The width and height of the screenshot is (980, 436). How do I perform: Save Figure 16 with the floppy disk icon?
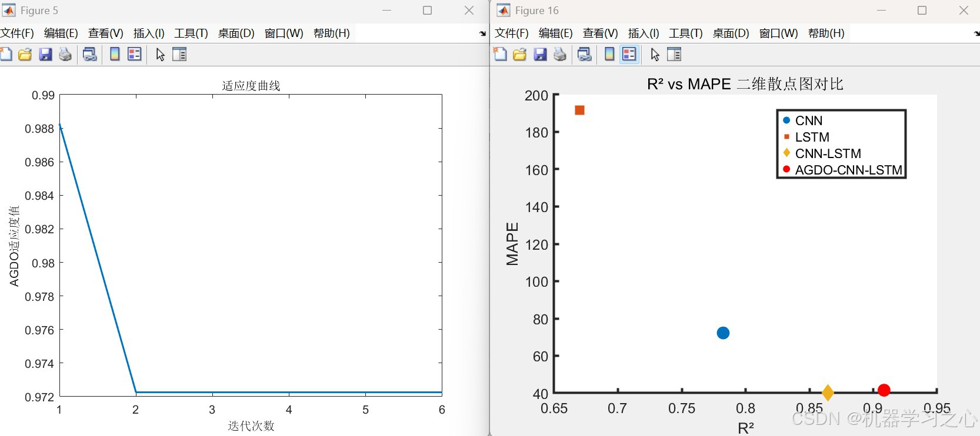(540, 55)
